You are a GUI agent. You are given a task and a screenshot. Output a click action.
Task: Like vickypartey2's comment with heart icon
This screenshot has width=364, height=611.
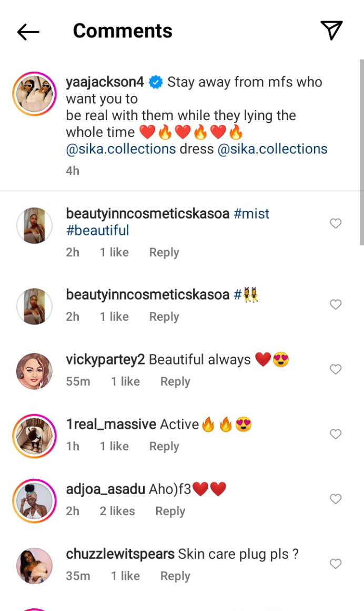pyautogui.click(x=336, y=369)
